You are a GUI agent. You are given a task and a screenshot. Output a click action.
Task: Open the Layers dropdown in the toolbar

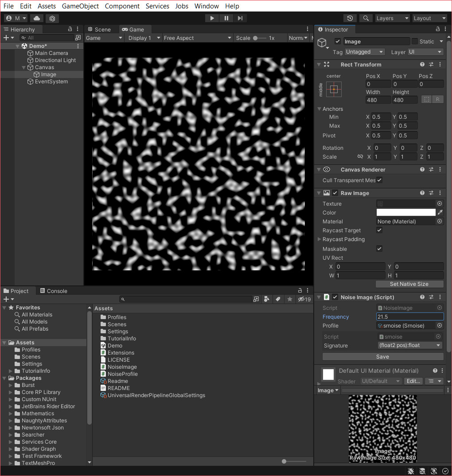392,18
